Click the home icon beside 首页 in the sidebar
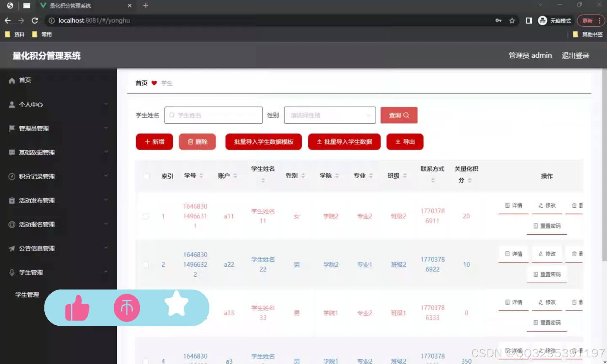 coord(12,81)
